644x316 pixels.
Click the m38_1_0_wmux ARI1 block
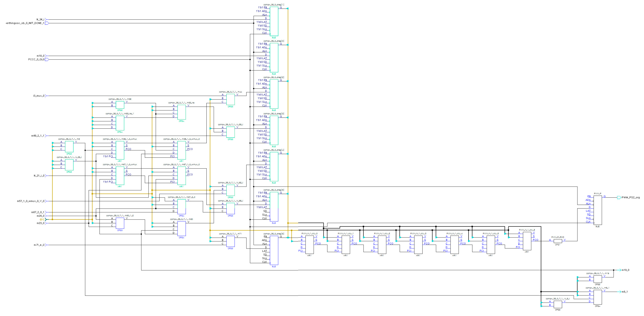(120, 150)
